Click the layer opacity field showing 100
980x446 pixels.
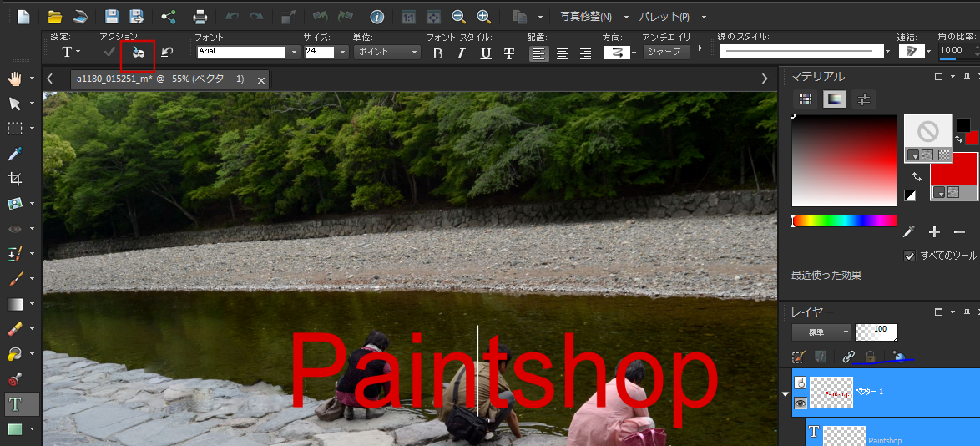876,332
